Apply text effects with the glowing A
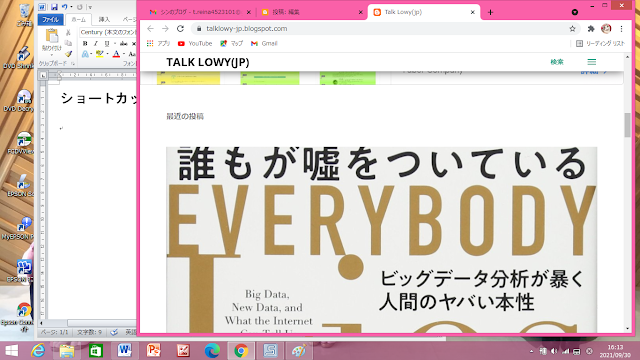640x360 pixels. (x=85, y=54)
